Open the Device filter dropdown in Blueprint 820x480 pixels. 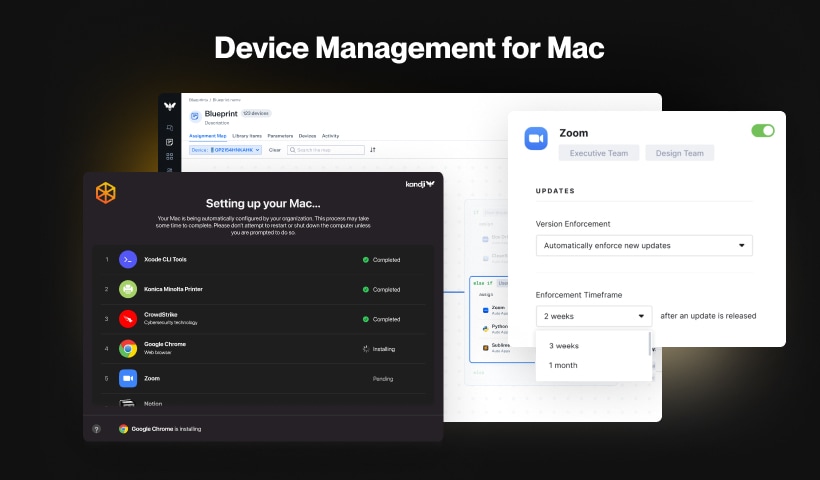click(225, 150)
